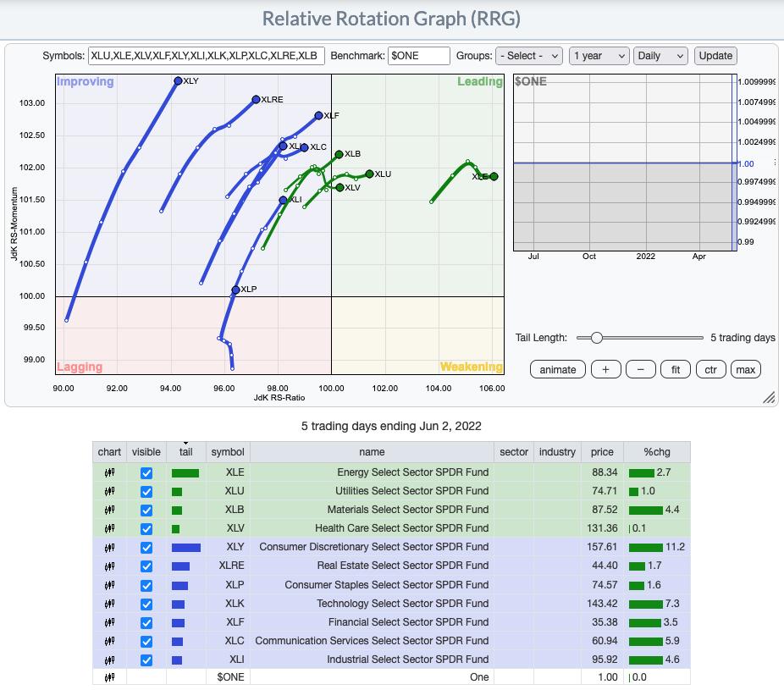The height and width of the screenshot is (690, 784).
Task: Open the chart icon for XLV row
Action: coord(109,528)
